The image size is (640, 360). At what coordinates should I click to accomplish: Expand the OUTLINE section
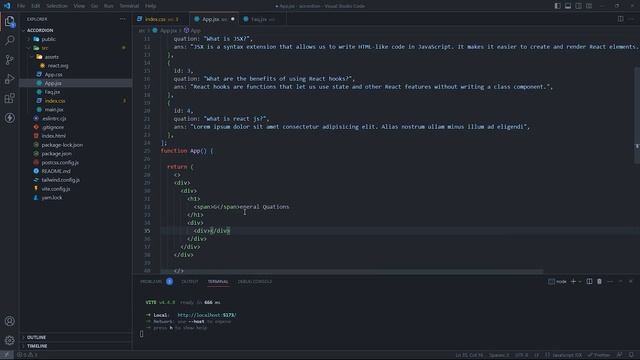(x=36, y=337)
